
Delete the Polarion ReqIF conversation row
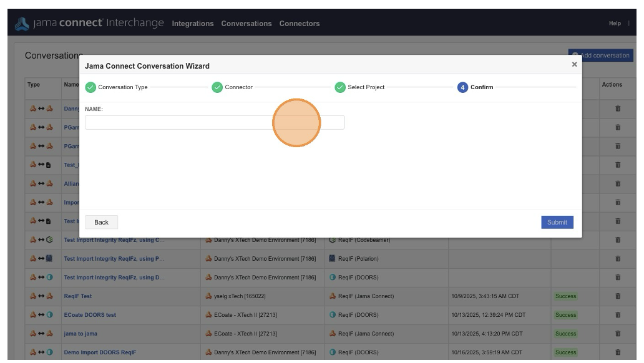pyautogui.click(x=618, y=259)
